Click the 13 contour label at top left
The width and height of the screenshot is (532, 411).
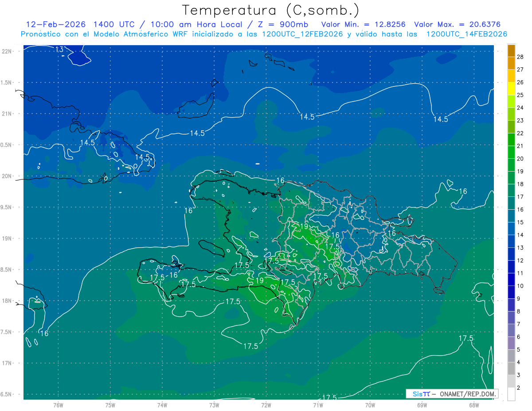click(x=59, y=50)
